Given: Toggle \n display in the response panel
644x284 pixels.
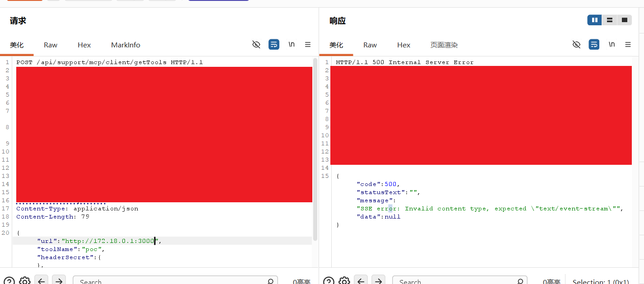Looking at the screenshot, I should [612, 44].
